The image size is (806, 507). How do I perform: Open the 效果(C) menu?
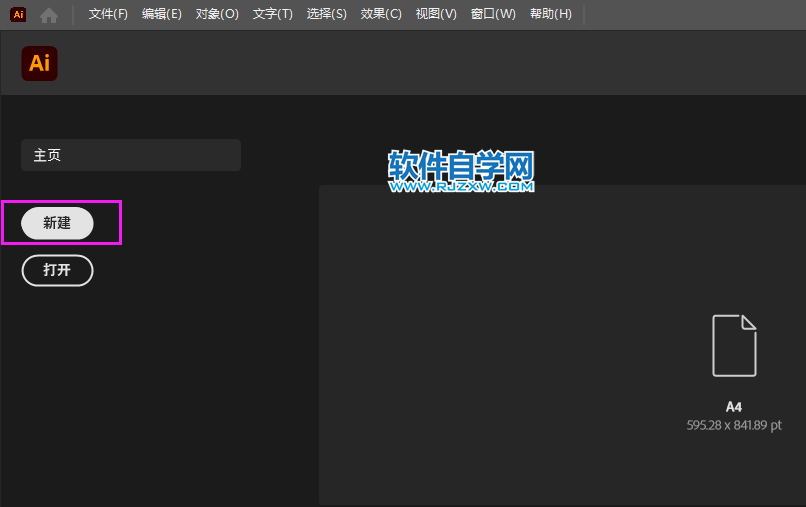point(381,14)
